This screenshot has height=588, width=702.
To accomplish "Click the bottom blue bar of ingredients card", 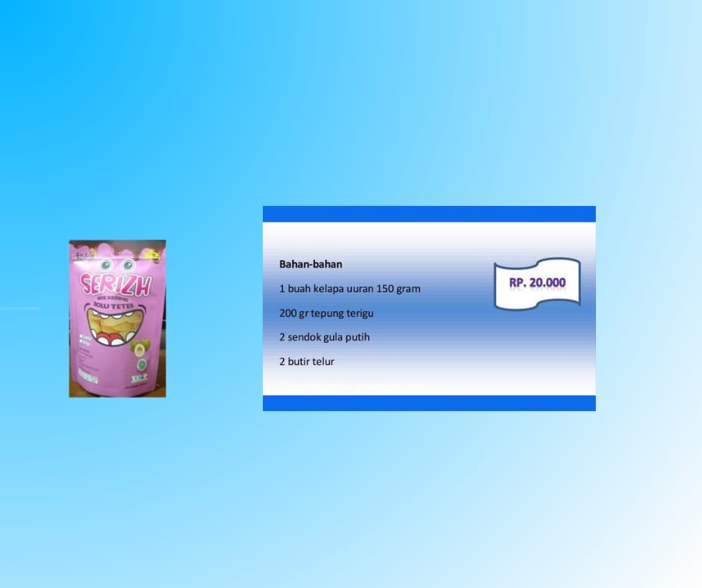I will 429,403.
